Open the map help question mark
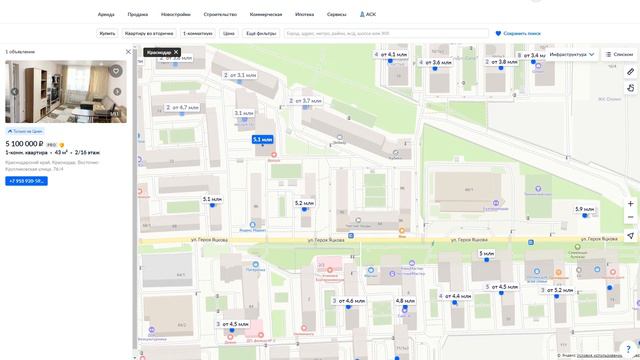Screen dimensions: 640x360 (x=628, y=349)
